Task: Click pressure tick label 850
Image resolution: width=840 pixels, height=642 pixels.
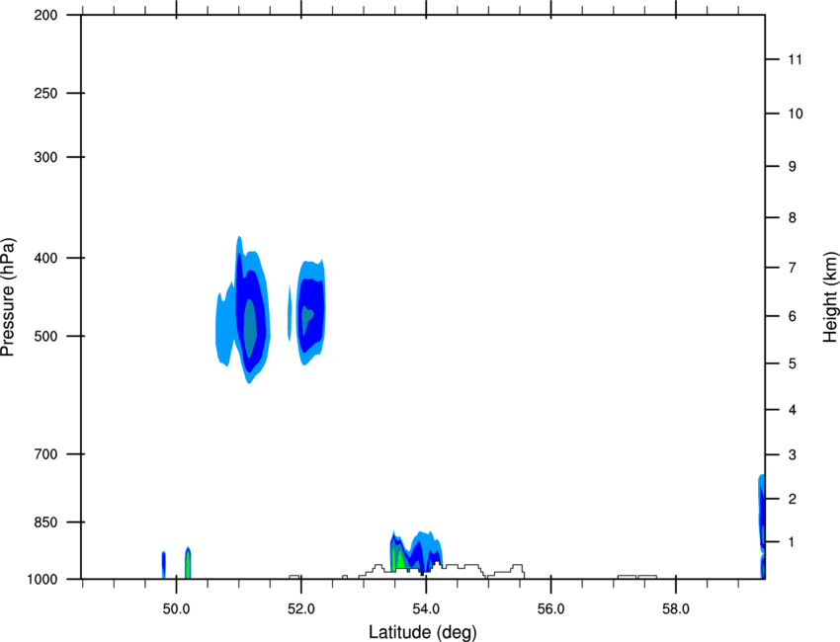Action: (45, 522)
